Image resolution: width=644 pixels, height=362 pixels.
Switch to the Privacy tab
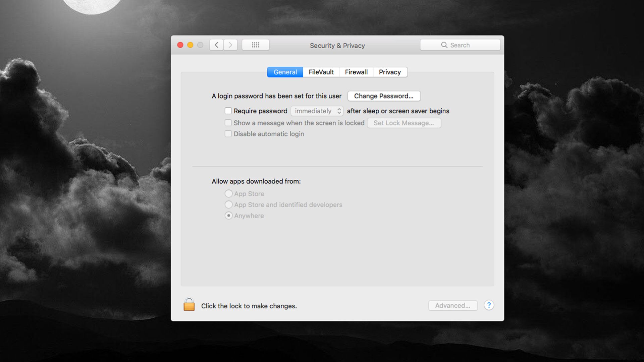click(390, 72)
